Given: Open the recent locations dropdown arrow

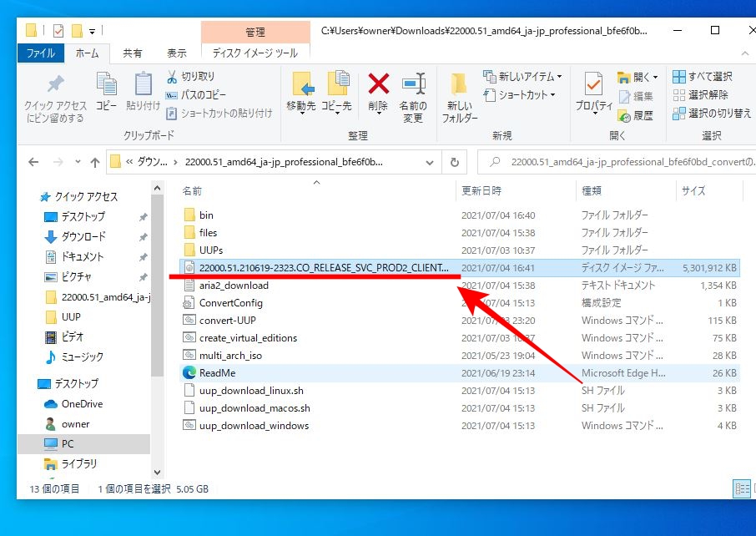Looking at the screenshot, I should 78,162.
